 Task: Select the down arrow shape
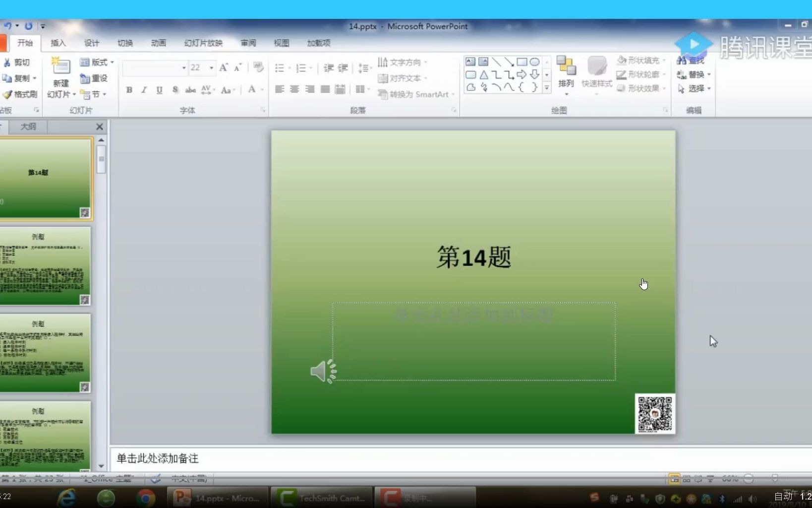pos(534,74)
